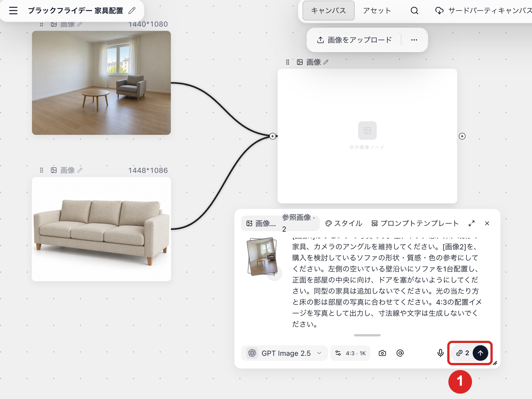Click the sofa node 画像 label

coord(68,170)
